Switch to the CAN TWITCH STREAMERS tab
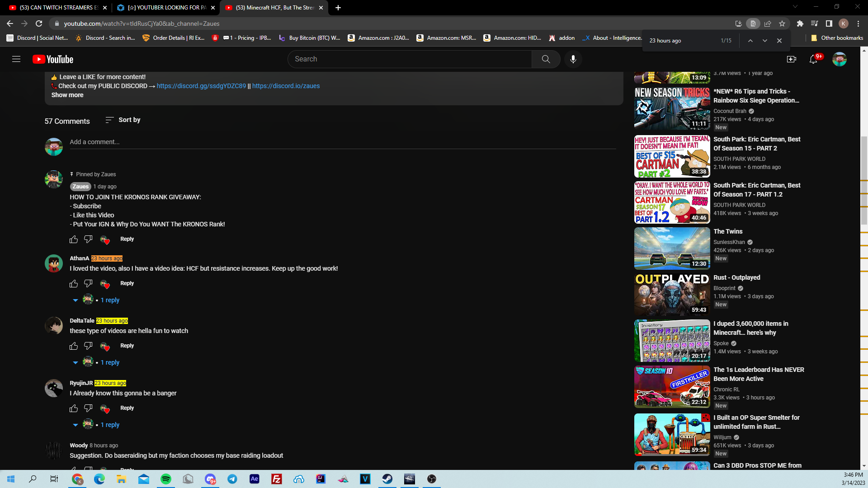 (54, 8)
